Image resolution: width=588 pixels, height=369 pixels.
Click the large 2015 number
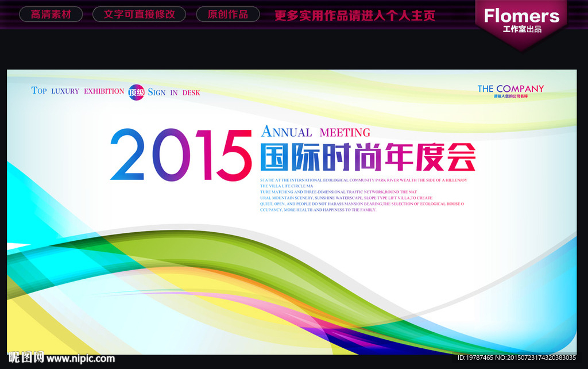181,155
